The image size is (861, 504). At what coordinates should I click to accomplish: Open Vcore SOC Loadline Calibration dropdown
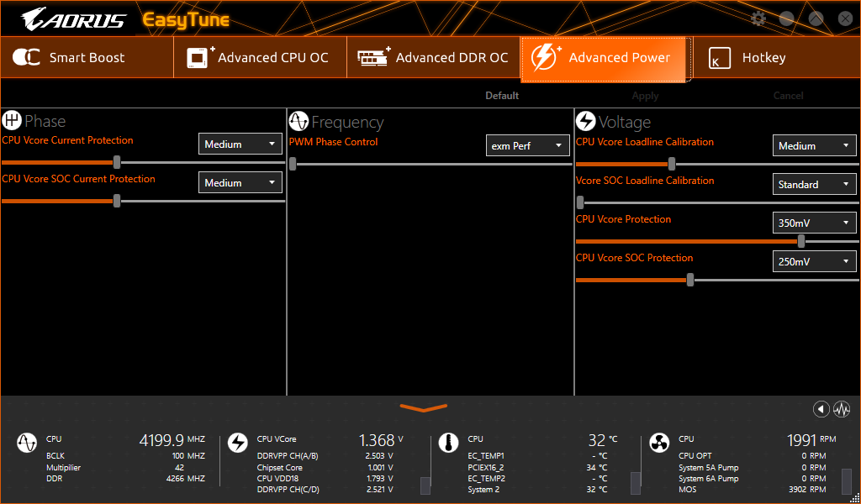pos(814,184)
